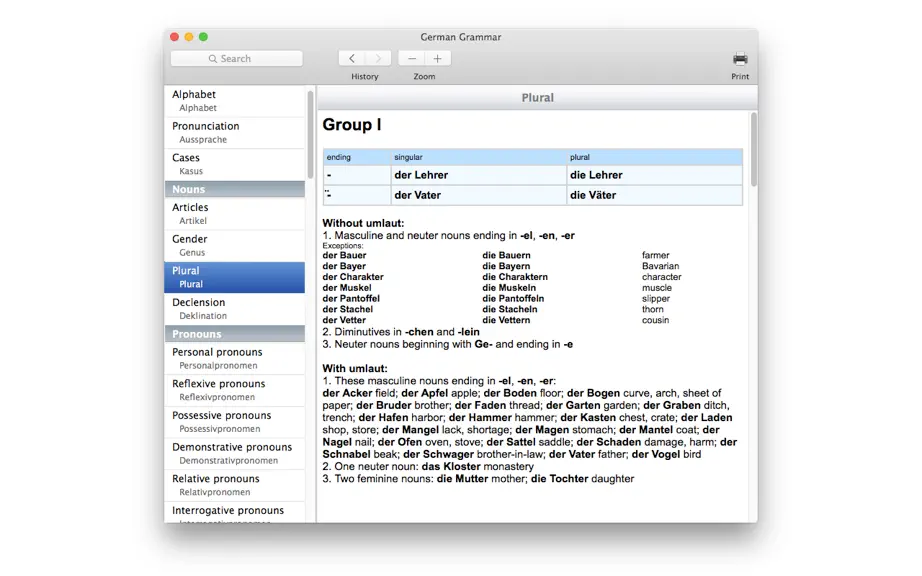The height and width of the screenshot is (576, 922).
Task: Open Possessive pronouns topic
Action: pyautogui.click(x=235, y=421)
